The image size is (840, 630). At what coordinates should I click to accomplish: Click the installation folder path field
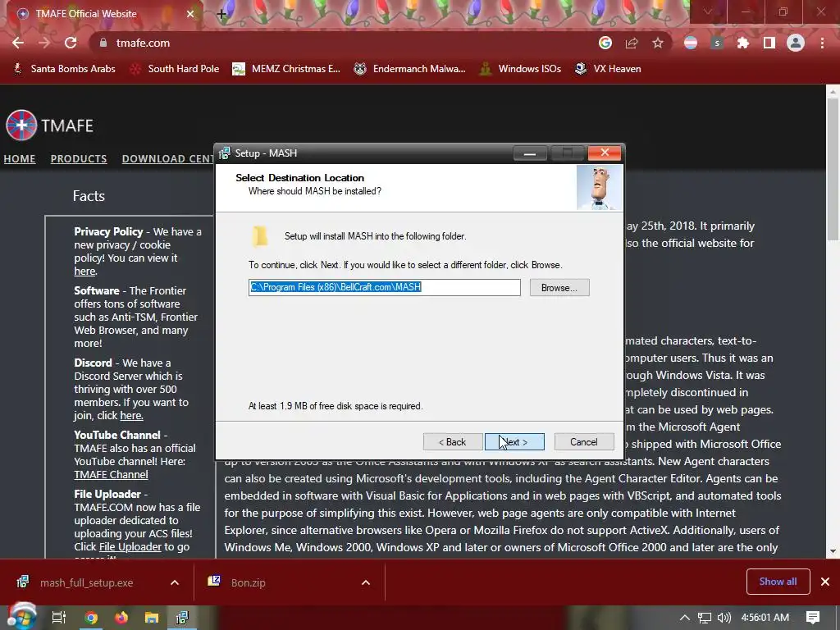pos(384,287)
